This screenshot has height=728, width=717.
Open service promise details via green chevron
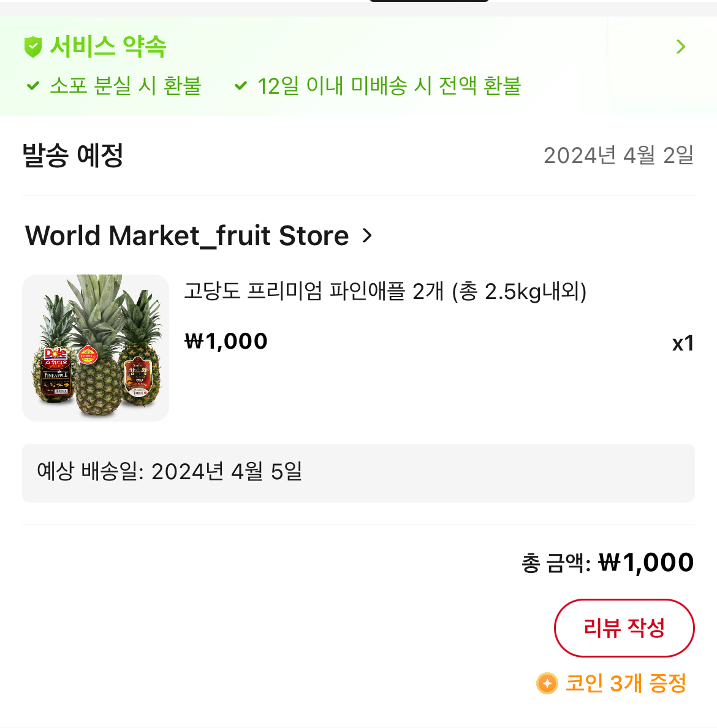[x=681, y=47]
